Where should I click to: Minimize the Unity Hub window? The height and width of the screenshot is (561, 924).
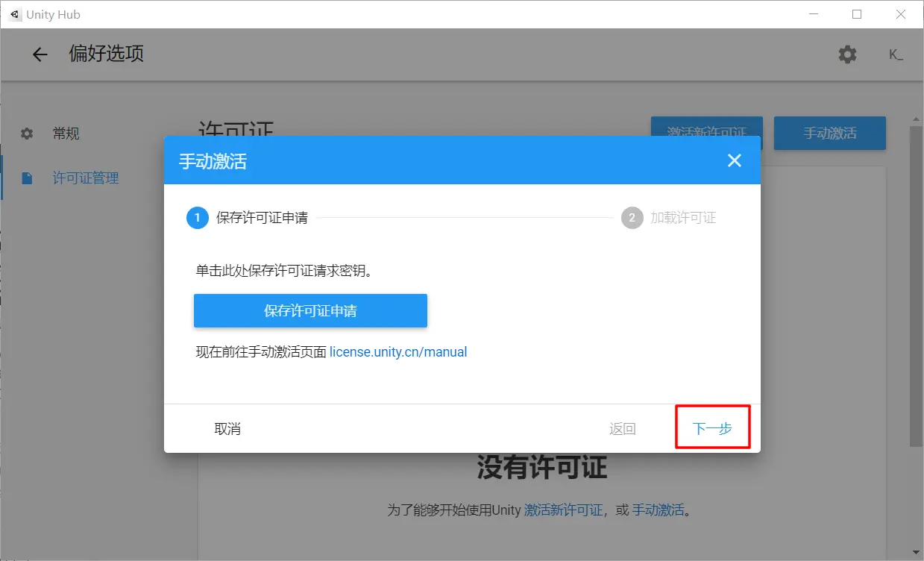coord(813,14)
